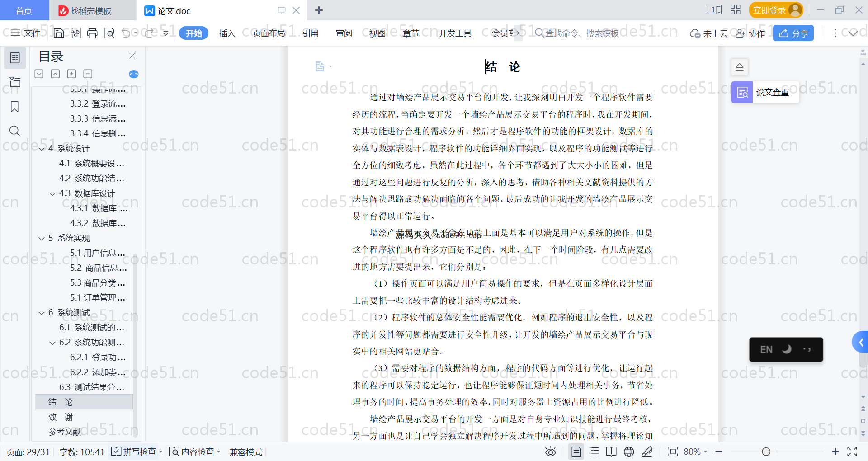
Task: Switch to the 章节 ribbon tab
Action: [411, 33]
